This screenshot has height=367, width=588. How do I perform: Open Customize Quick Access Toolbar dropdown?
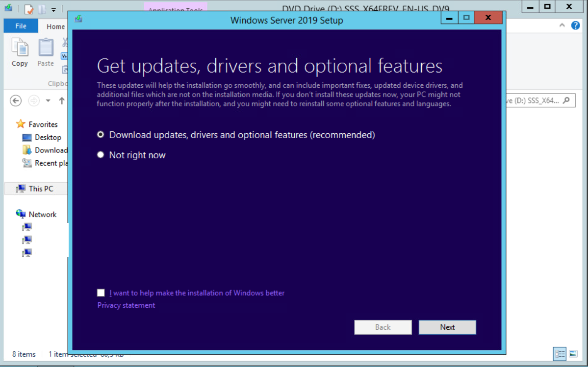pos(53,9)
